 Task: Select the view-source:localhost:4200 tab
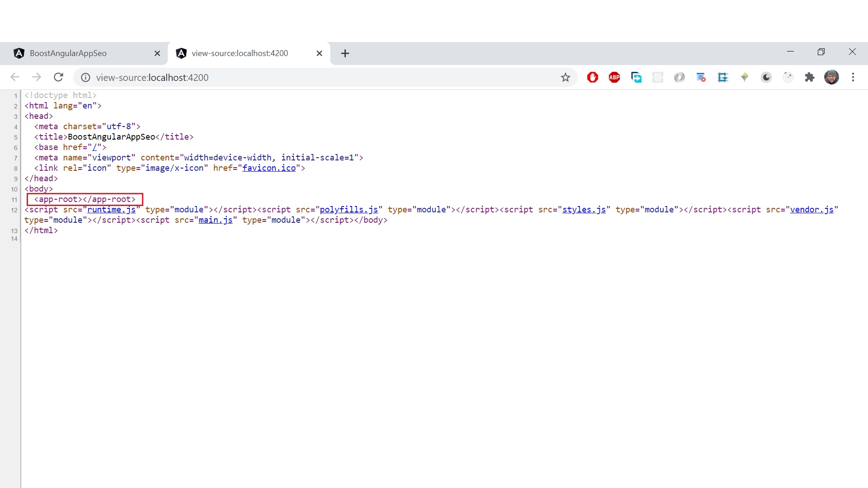tap(240, 53)
